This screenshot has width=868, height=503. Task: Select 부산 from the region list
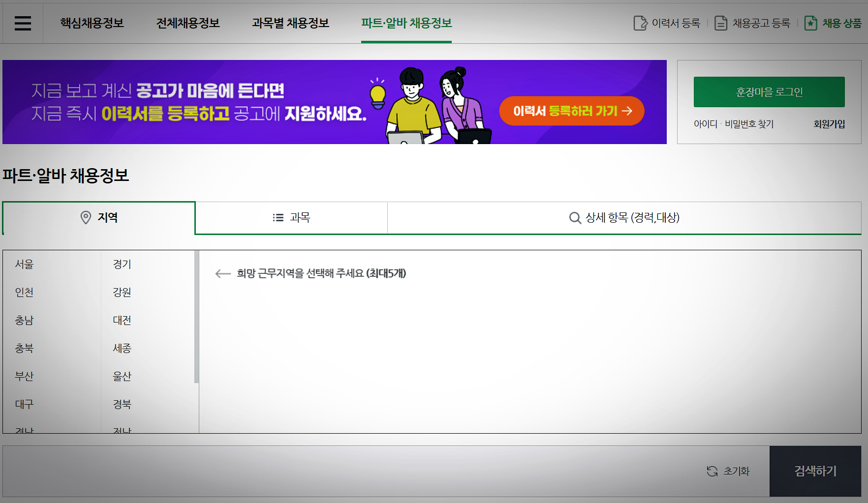tap(24, 376)
